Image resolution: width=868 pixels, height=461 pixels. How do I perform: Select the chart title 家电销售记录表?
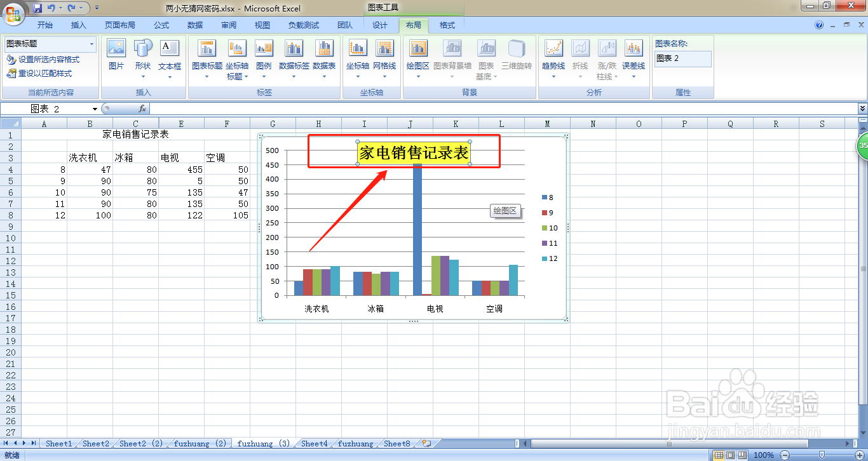414,152
